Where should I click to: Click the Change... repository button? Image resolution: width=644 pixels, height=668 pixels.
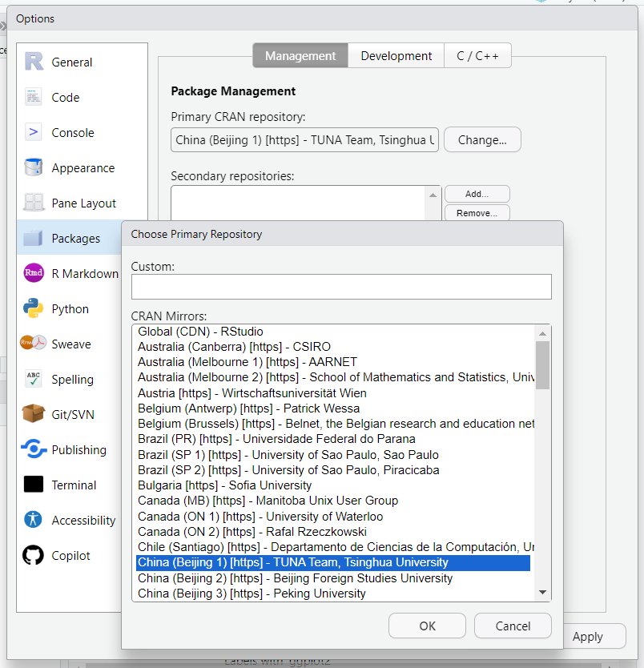(x=482, y=140)
